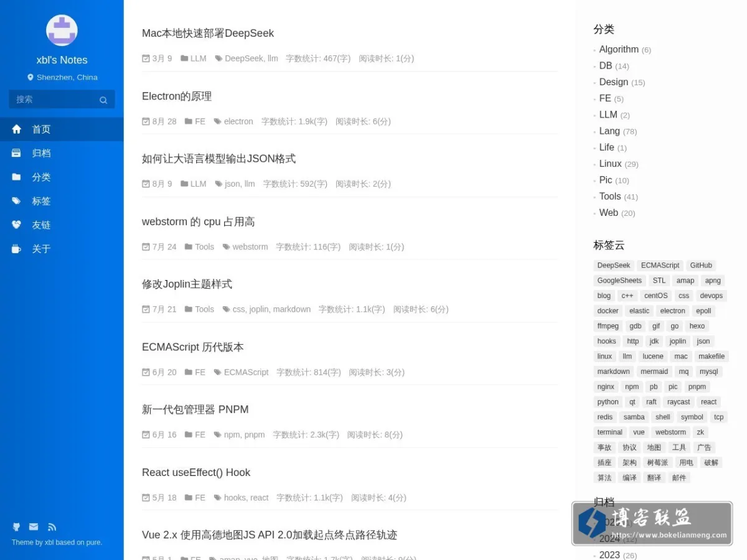Image resolution: width=747 pixels, height=560 pixels.
Task: Open the 分类 categories menu item
Action: click(62, 177)
